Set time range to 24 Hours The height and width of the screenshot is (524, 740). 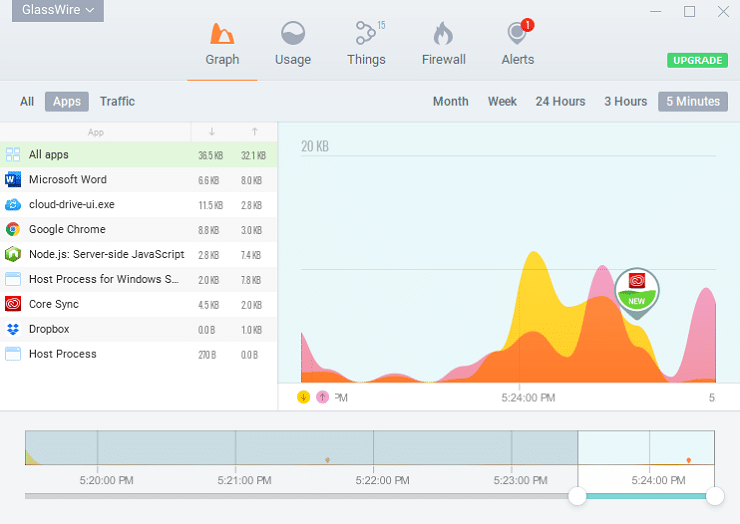coord(560,101)
